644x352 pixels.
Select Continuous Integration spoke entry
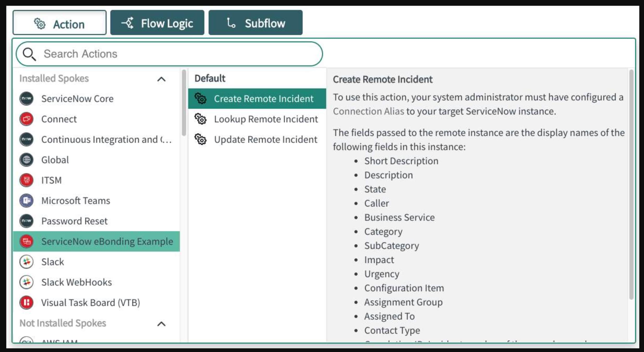(x=96, y=139)
